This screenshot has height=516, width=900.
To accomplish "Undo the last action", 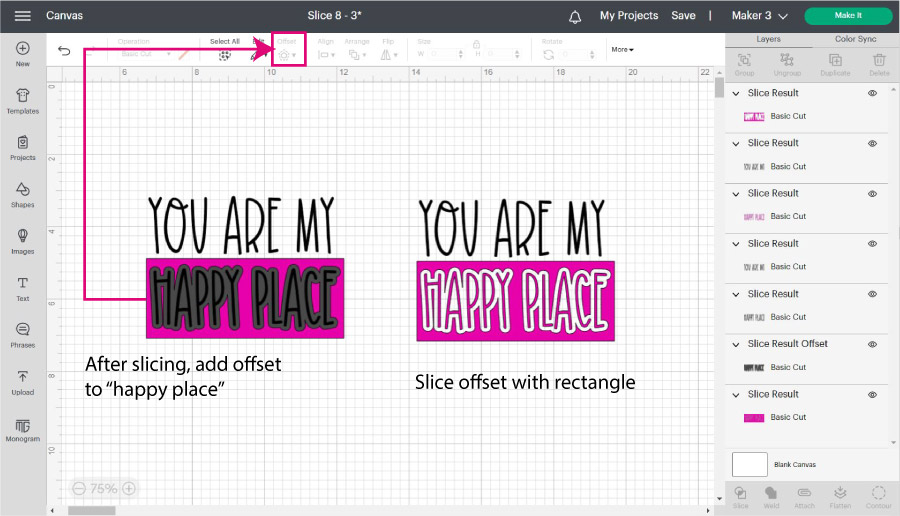I will click(64, 51).
